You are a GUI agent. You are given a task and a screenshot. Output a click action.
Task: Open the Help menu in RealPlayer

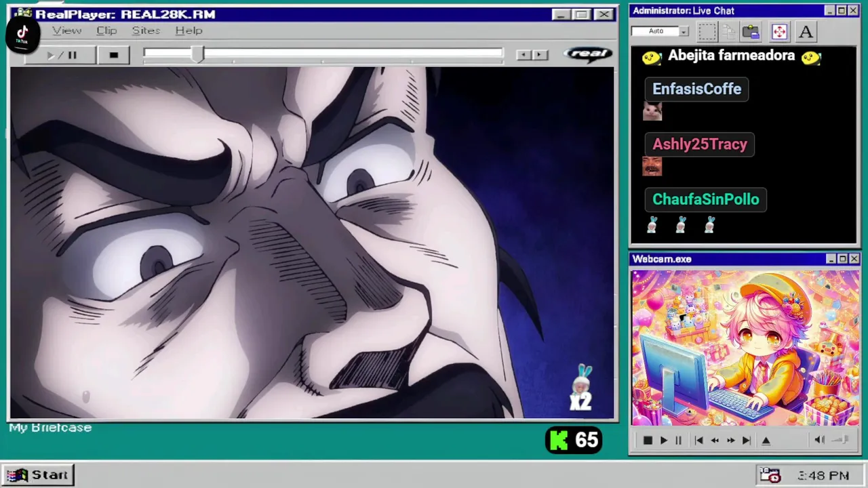coord(189,30)
